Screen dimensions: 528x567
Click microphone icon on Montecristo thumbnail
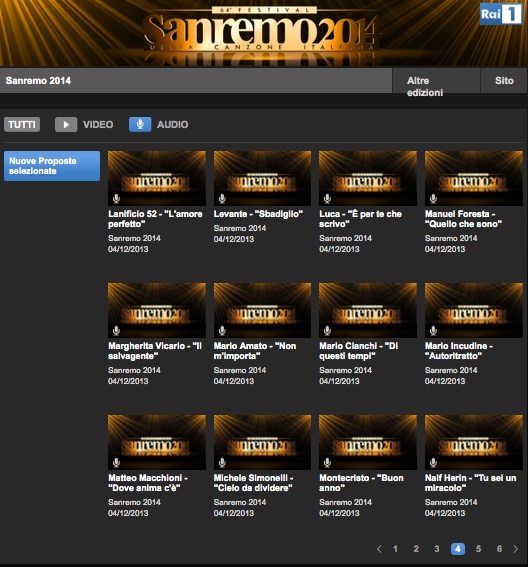pyautogui.click(x=327, y=462)
